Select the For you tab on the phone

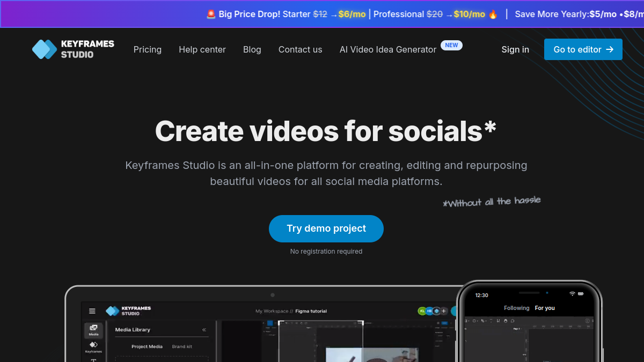point(545,308)
